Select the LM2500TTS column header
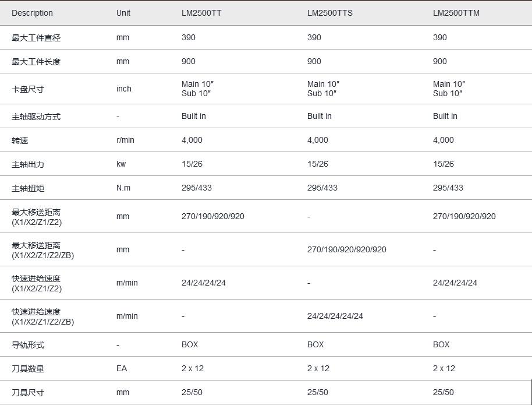The image size is (532, 405). (x=329, y=13)
